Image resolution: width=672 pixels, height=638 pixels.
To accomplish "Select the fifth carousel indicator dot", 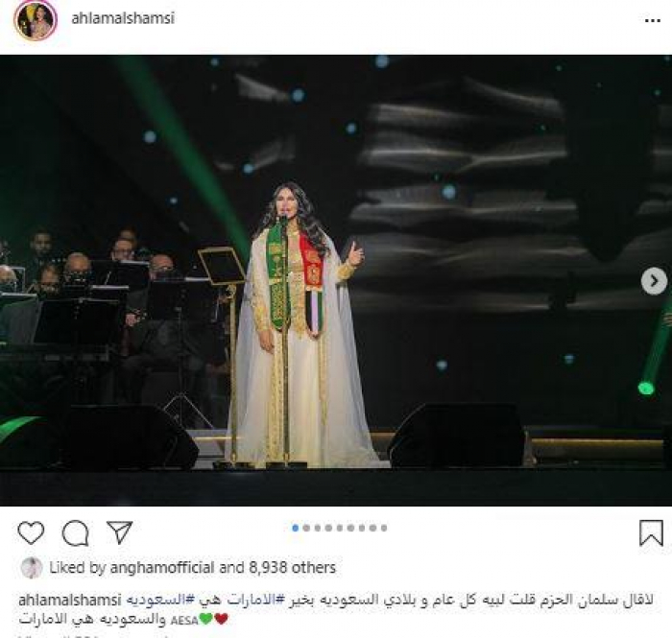I will pos(340,528).
